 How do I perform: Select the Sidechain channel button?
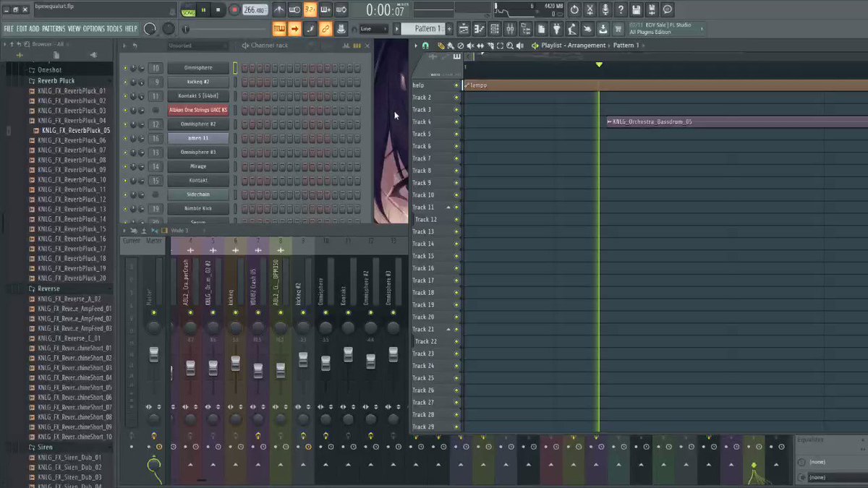click(x=198, y=194)
